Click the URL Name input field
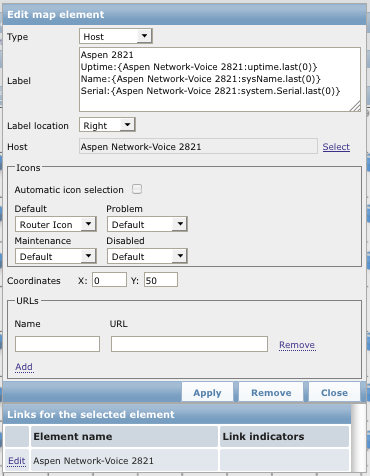This screenshot has width=370, height=476. (x=57, y=344)
